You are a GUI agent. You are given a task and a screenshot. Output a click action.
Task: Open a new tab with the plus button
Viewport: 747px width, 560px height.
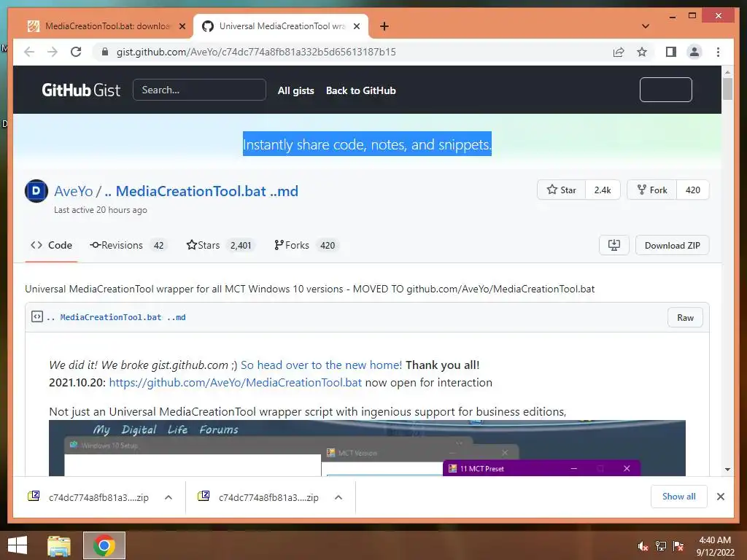(x=384, y=26)
